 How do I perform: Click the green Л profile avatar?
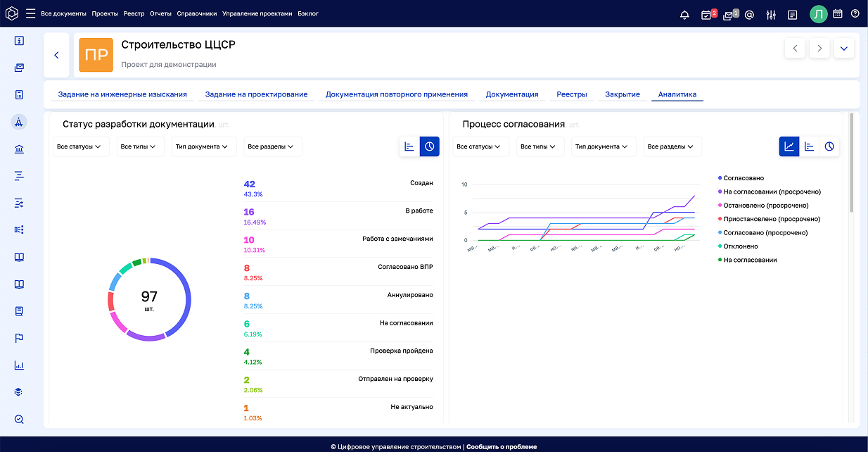tap(818, 13)
